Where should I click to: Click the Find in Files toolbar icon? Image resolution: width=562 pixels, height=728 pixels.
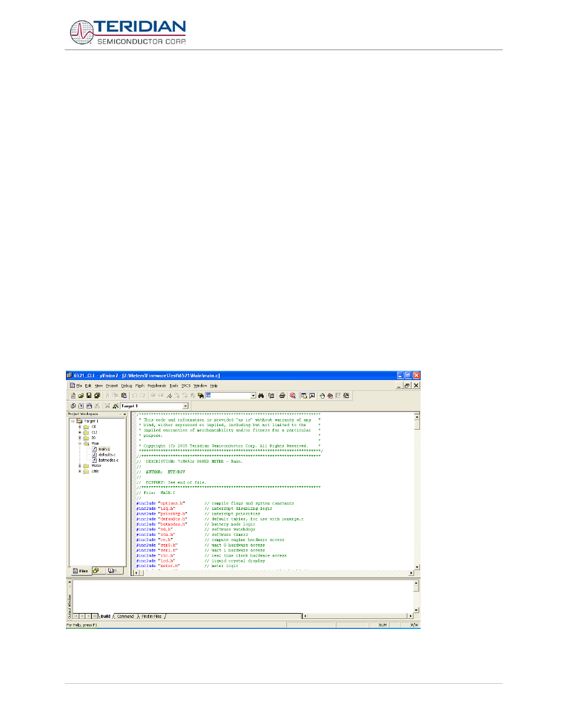(201, 396)
